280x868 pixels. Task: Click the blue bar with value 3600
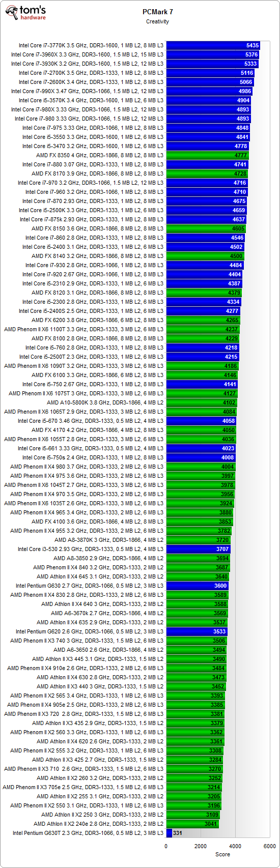coord(197,586)
